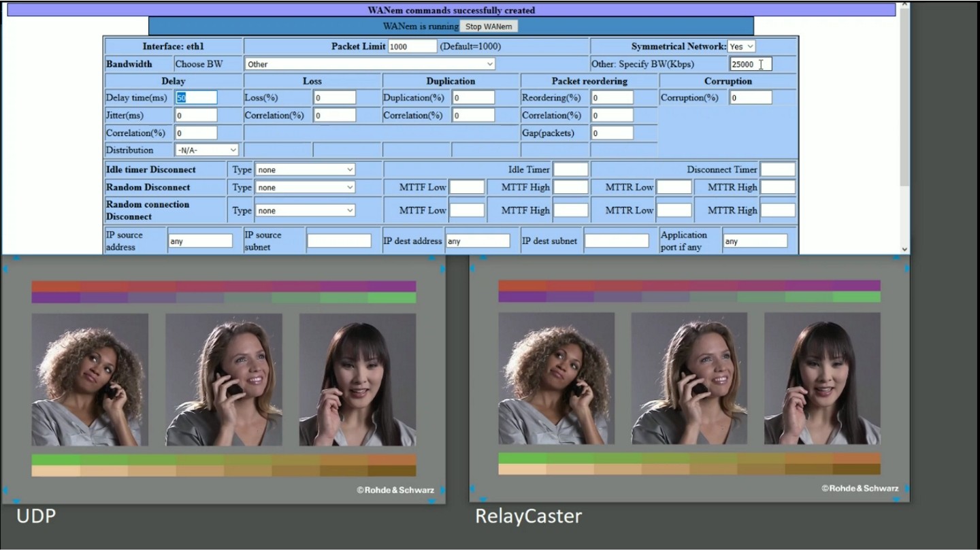980x551 pixels.
Task: Click the page scrollbar down arrow
Action: coord(904,249)
